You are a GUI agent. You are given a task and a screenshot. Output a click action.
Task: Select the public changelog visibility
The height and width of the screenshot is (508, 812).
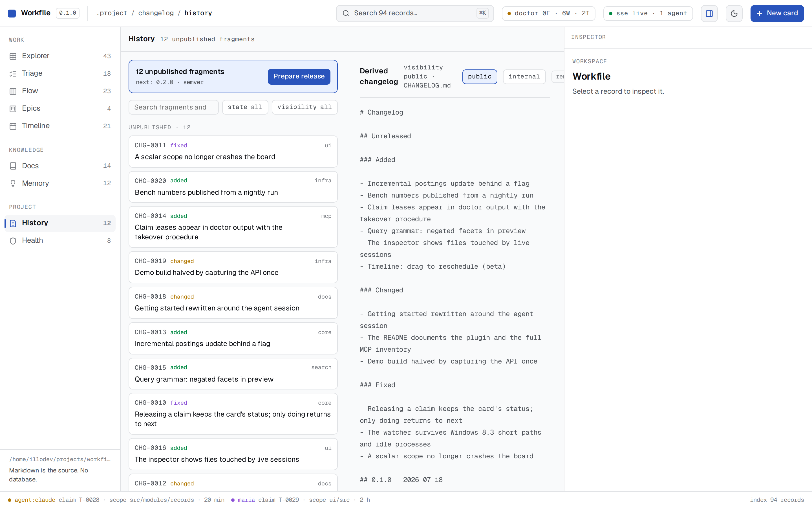(x=480, y=76)
